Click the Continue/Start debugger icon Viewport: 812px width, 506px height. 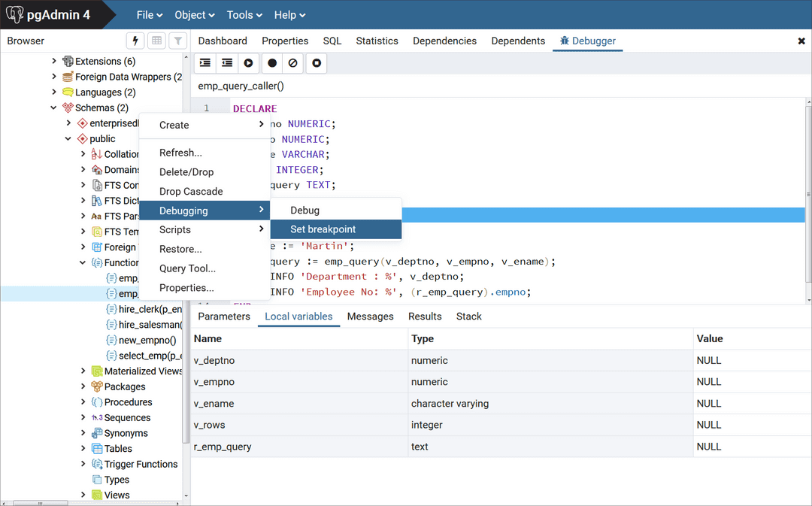[x=248, y=63]
